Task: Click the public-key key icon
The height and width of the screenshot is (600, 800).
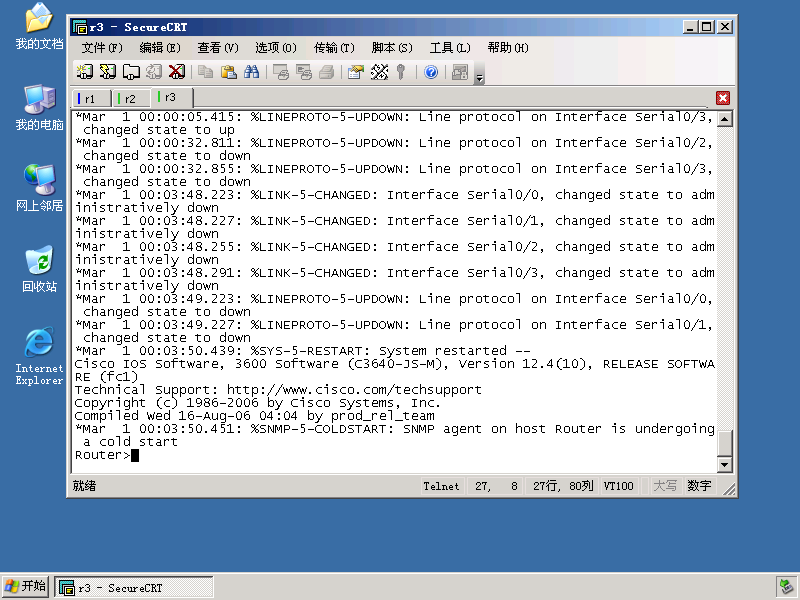Action: pyautogui.click(x=402, y=72)
